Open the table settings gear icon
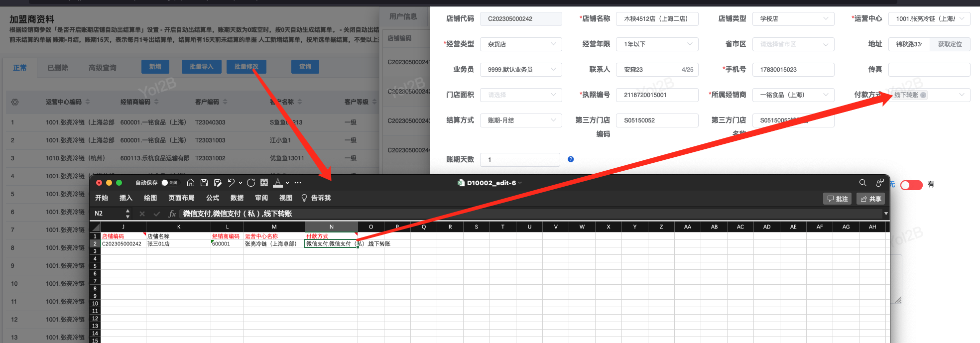The width and height of the screenshot is (980, 343). (15, 102)
